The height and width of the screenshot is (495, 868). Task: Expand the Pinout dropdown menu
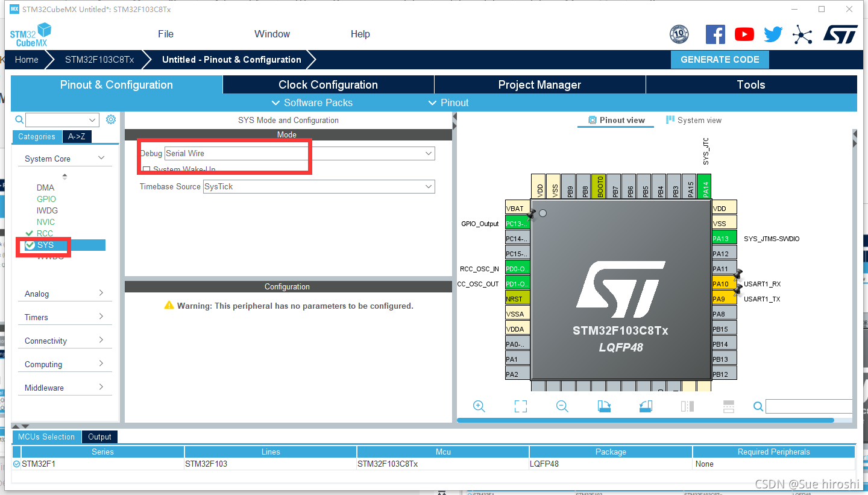[448, 102]
